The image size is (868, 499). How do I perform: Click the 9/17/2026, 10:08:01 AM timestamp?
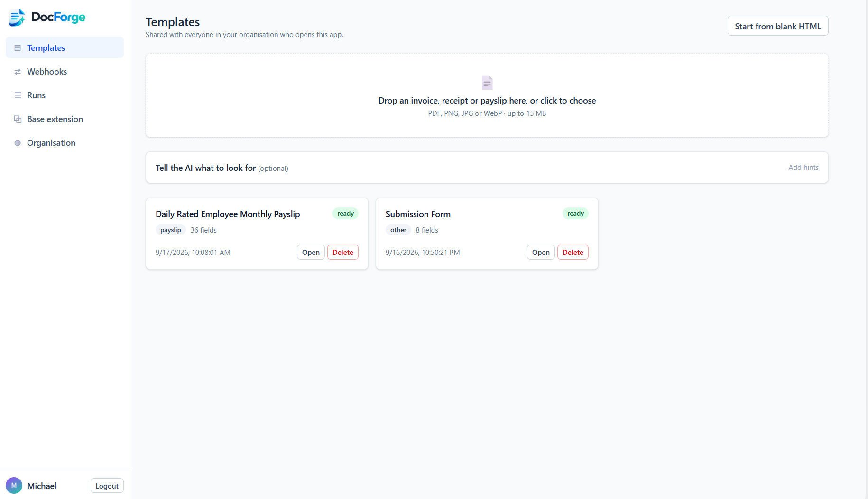pos(193,253)
